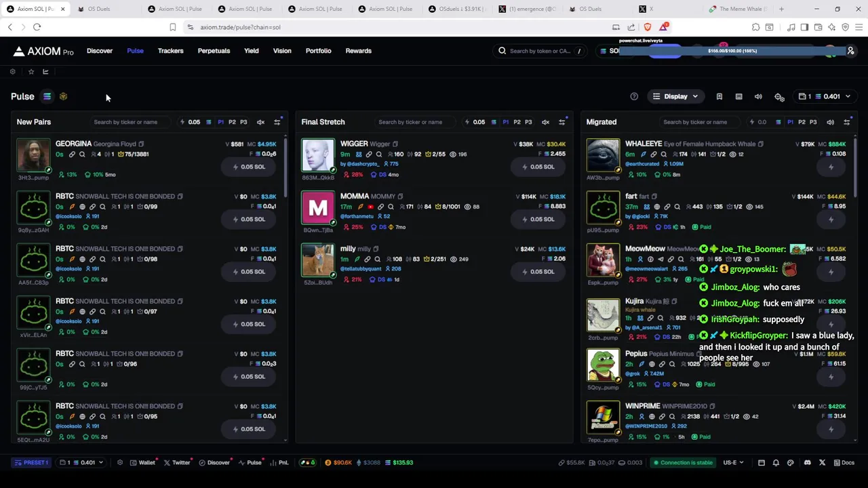868x488 pixels.
Task: Open the sound settings icon in Pulse toolbar
Action: click(x=758, y=96)
